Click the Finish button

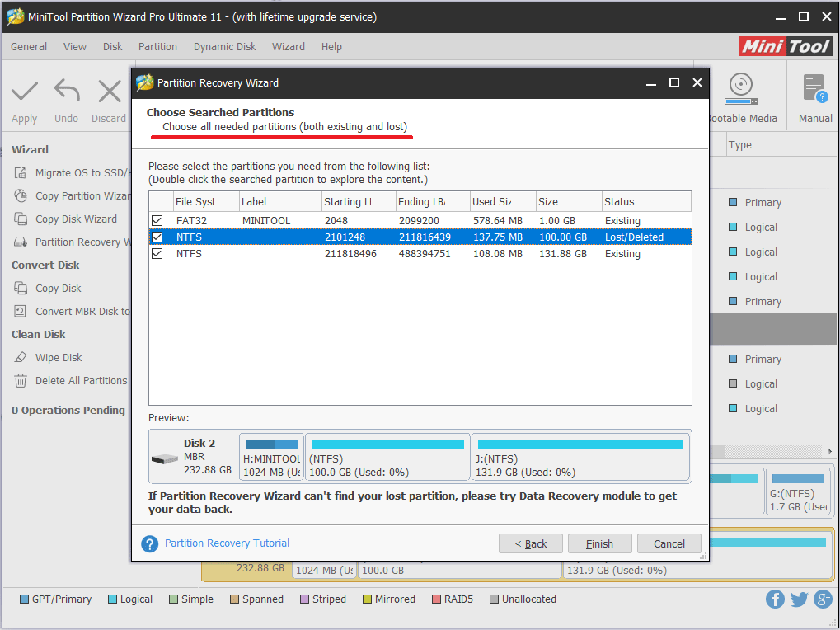(599, 543)
